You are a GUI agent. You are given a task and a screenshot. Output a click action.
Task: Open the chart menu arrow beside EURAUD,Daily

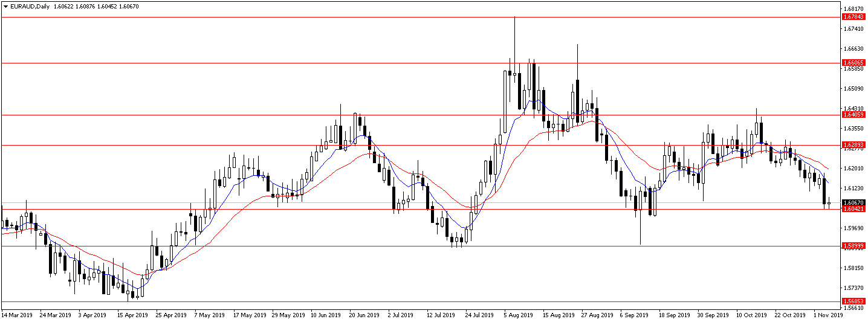click(5, 5)
